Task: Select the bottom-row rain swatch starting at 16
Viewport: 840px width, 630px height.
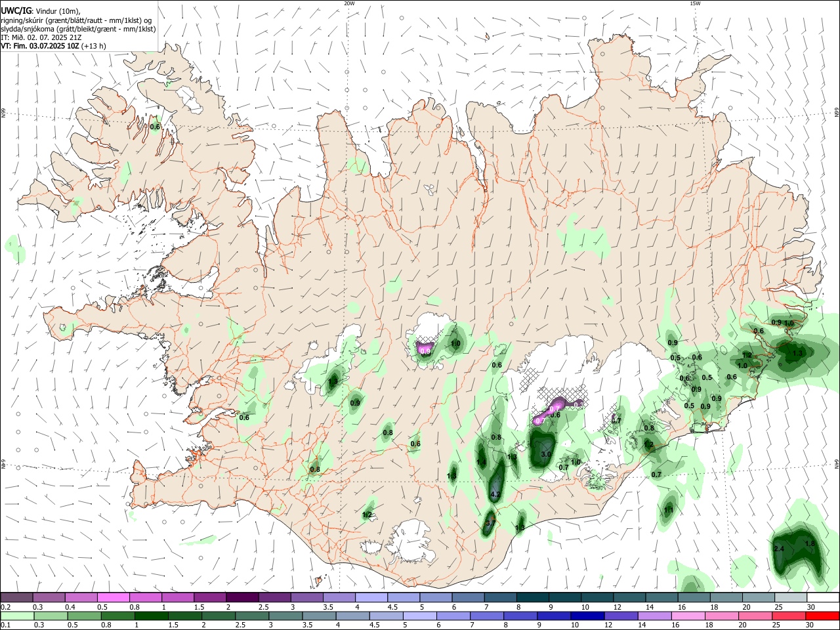Action: click(688, 616)
